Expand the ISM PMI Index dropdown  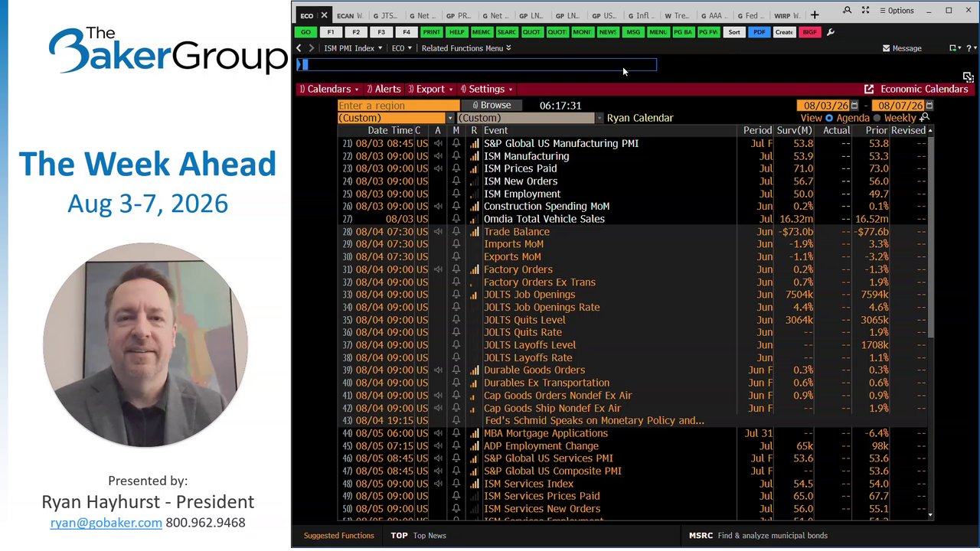353,48
